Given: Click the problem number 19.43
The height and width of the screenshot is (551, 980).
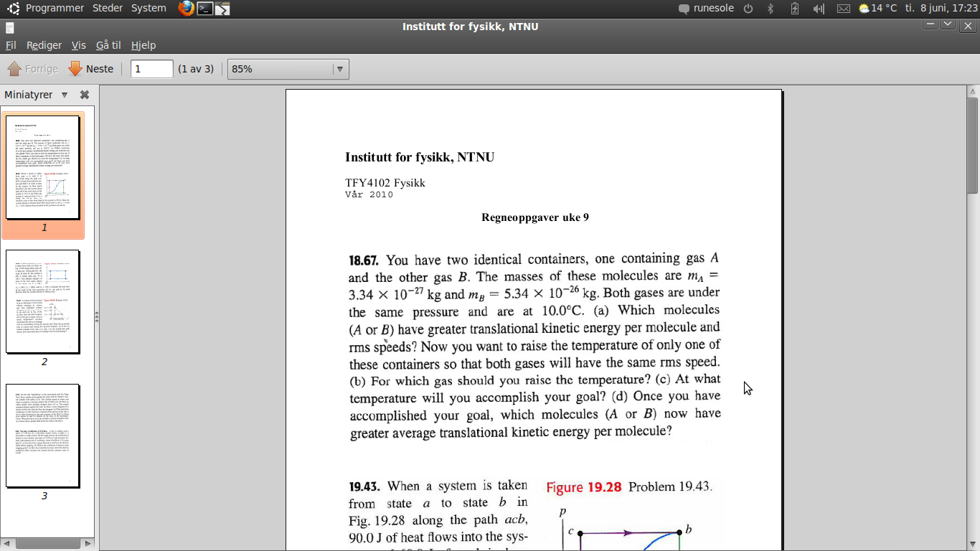Looking at the screenshot, I should pyautogui.click(x=364, y=486).
